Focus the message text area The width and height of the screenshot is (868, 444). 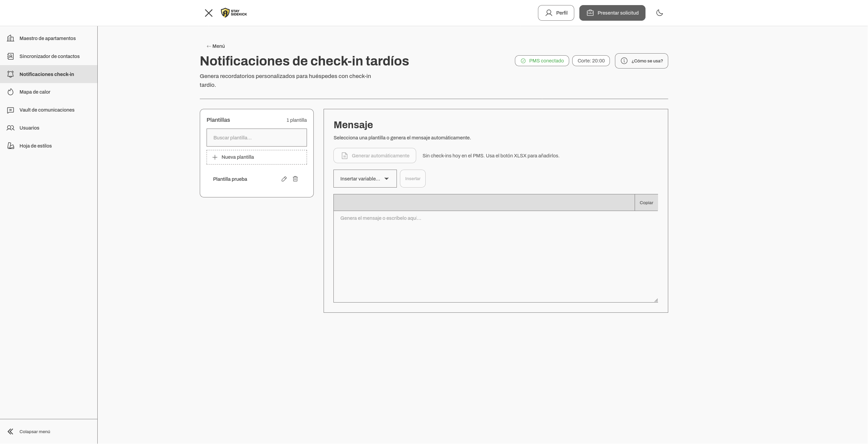pos(495,256)
